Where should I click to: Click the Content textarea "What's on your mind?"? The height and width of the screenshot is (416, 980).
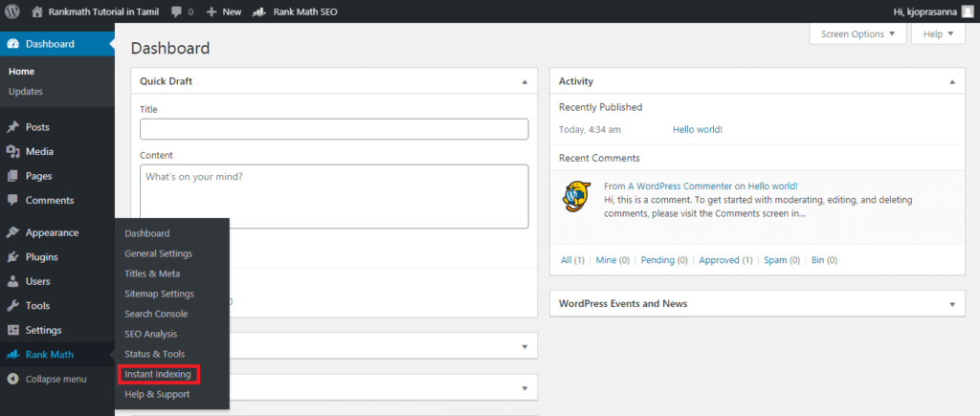[x=334, y=197]
